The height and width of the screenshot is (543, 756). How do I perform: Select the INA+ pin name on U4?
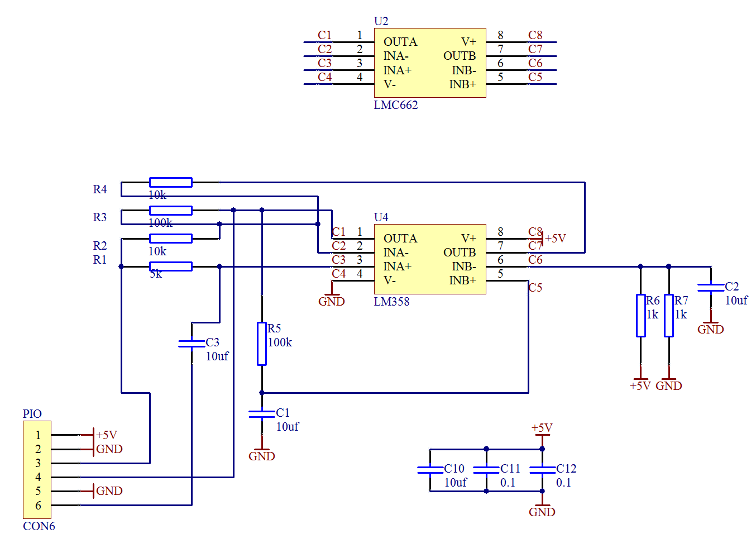(398, 266)
